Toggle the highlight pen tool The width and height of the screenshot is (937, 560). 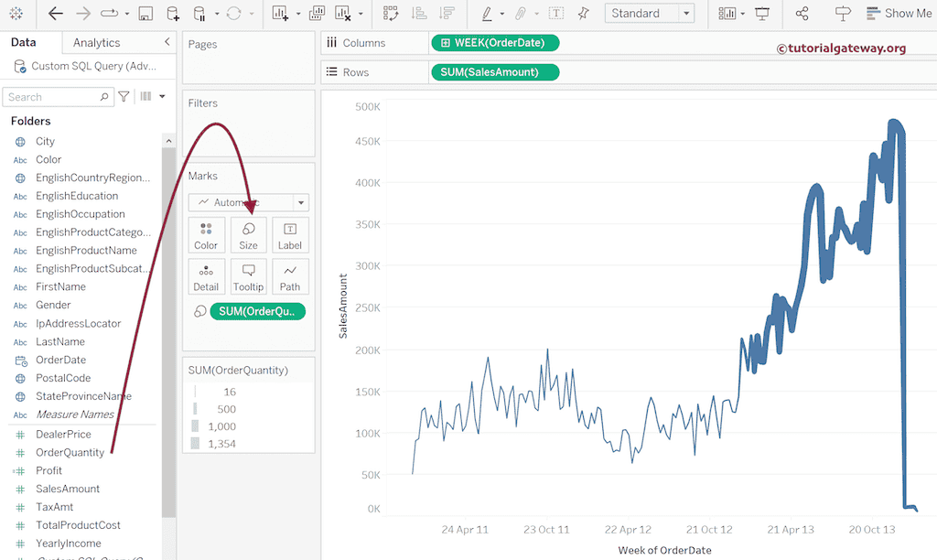[486, 13]
